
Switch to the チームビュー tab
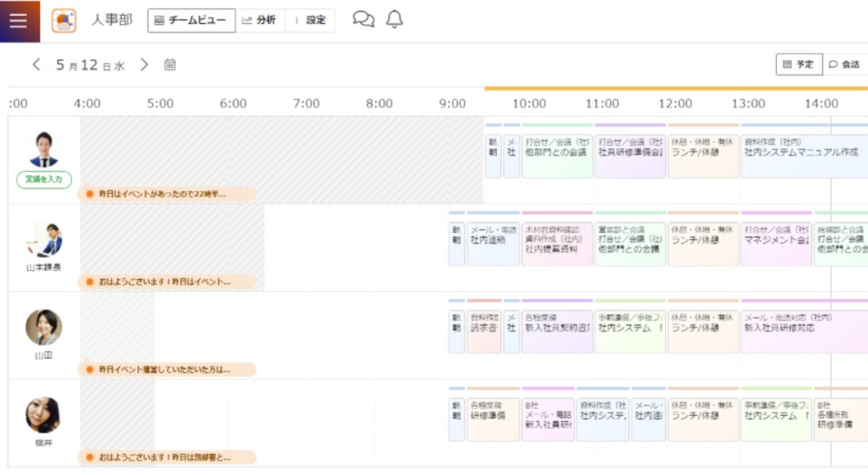190,20
